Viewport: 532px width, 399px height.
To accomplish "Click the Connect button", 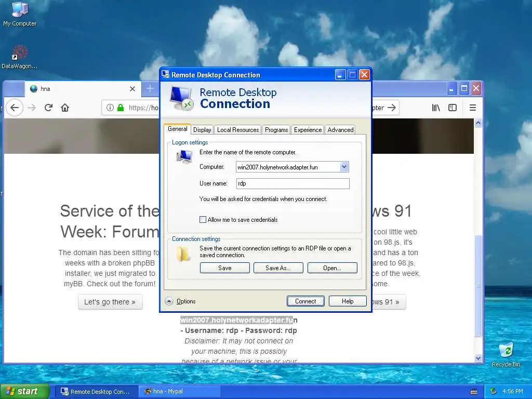I will click(x=305, y=301).
